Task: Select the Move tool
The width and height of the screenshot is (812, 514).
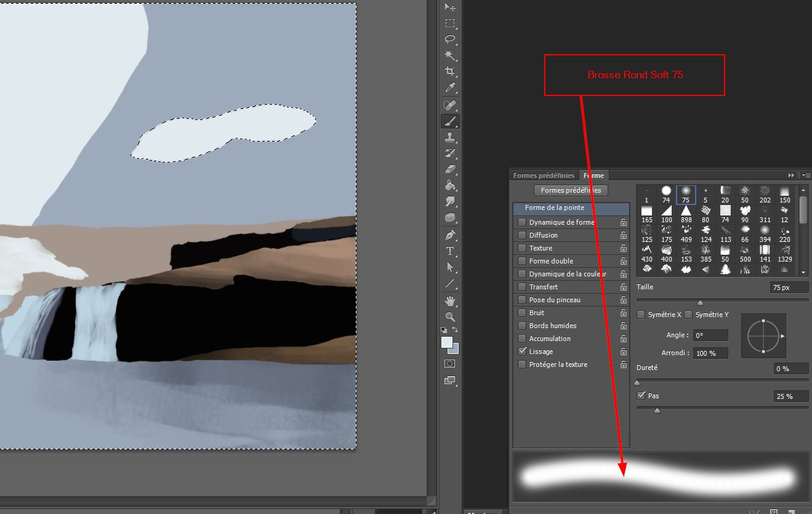Action: click(450, 7)
